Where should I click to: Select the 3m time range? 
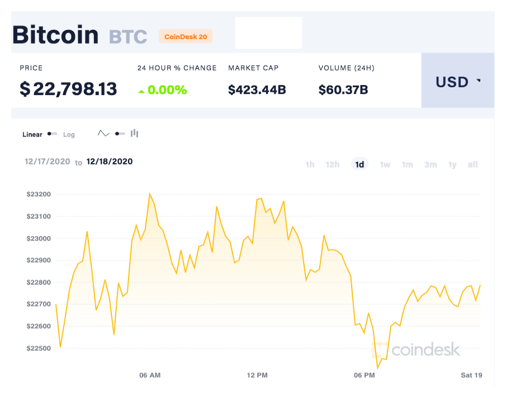point(430,164)
